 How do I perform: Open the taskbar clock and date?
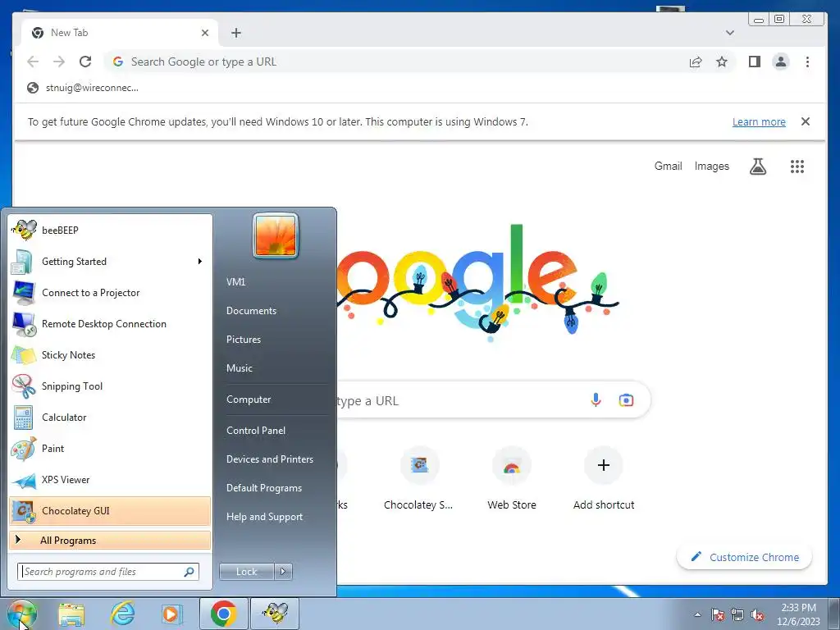point(798,614)
